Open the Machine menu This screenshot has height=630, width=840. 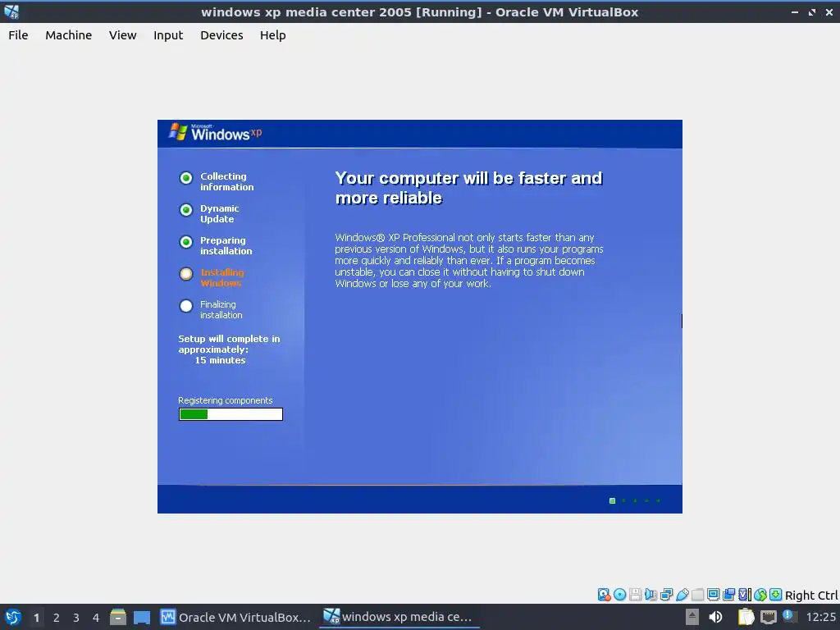69,35
